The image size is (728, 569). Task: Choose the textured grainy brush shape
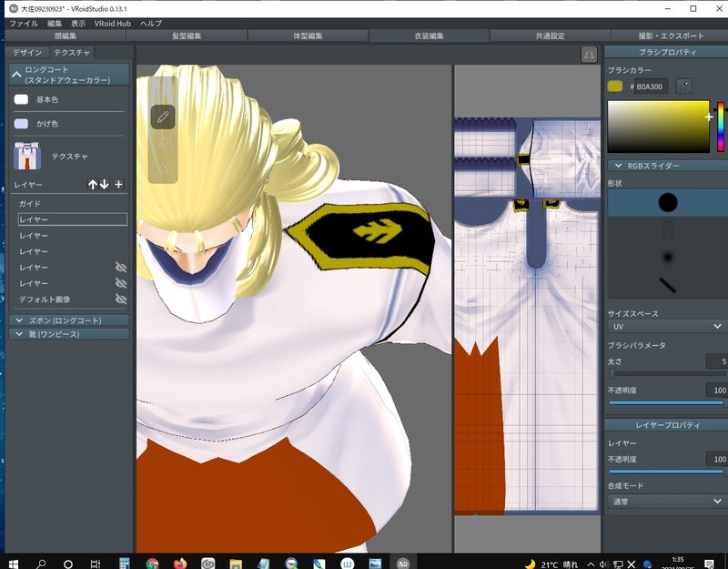coord(668,230)
